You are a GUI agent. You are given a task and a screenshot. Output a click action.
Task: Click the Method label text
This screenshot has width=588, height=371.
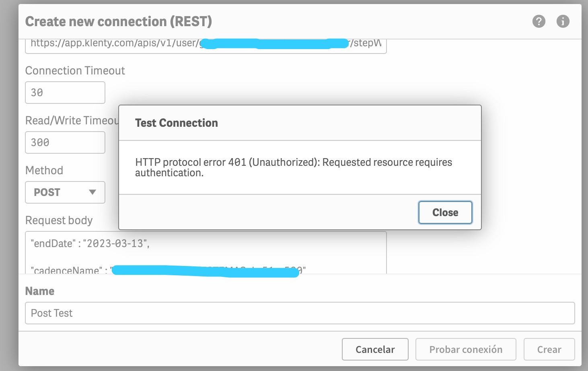tap(44, 171)
